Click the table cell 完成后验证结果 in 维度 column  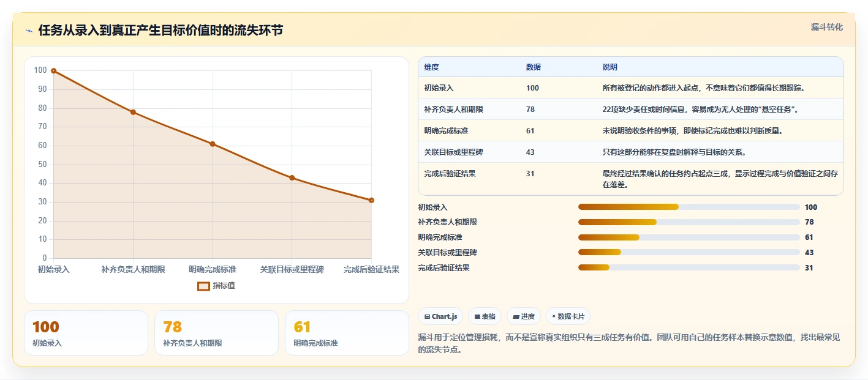click(x=450, y=173)
